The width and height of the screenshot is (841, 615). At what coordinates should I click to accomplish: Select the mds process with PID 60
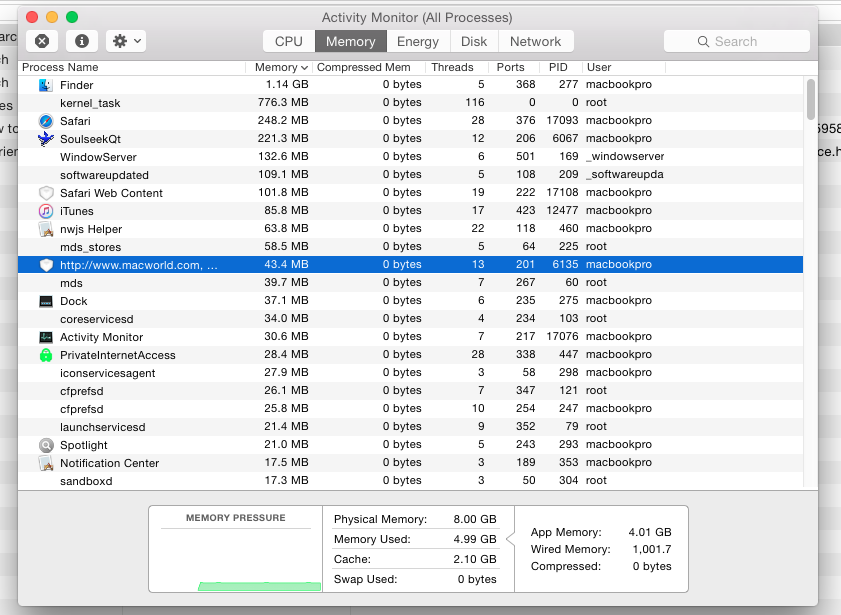click(410, 283)
